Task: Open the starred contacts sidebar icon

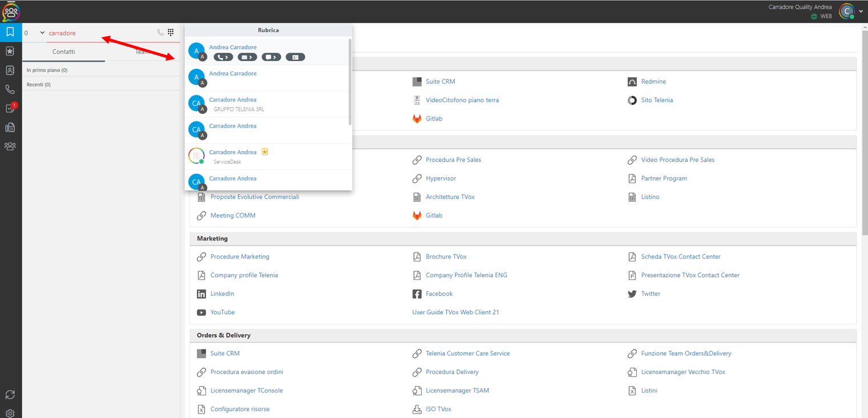Action: (x=10, y=51)
